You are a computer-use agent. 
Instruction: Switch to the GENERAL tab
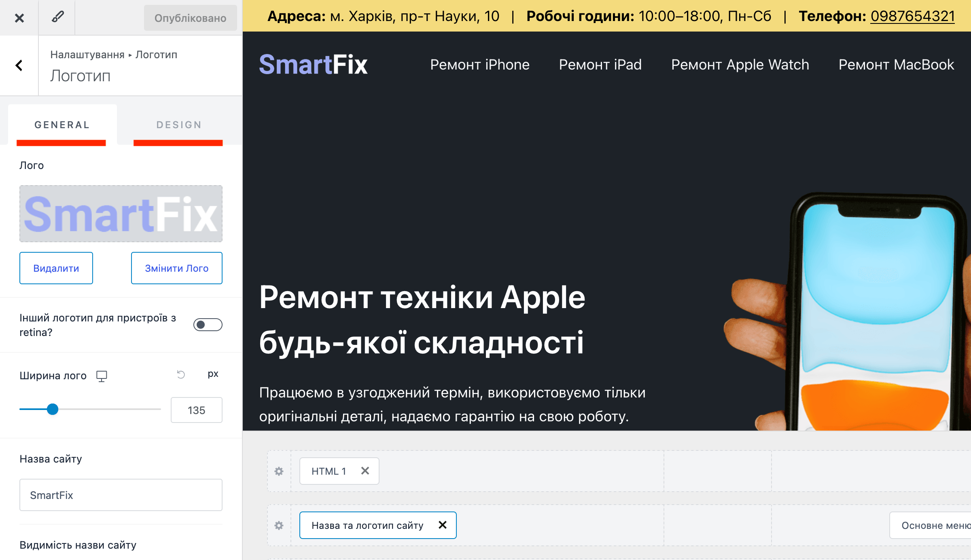tap(62, 125)
